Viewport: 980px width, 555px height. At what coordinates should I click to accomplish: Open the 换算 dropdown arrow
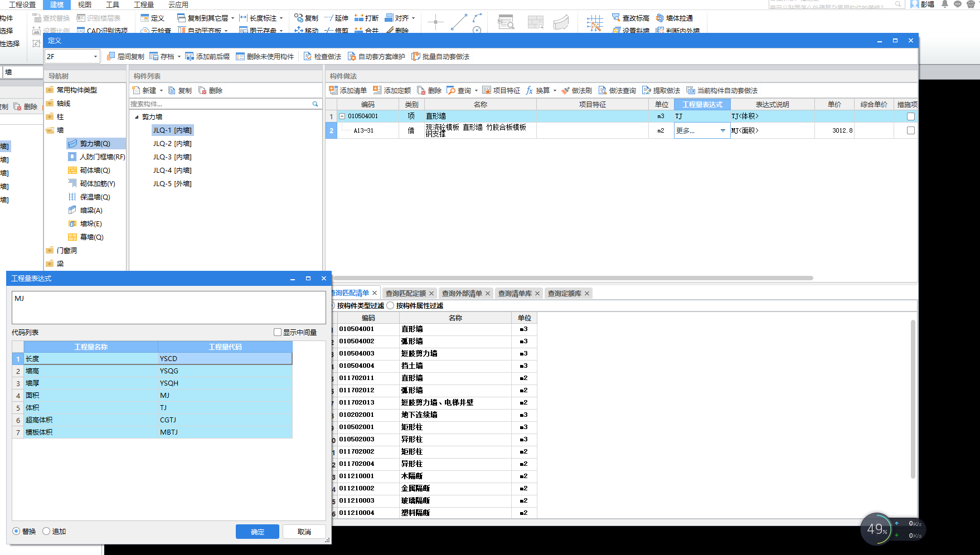click(x=555, y=90)
